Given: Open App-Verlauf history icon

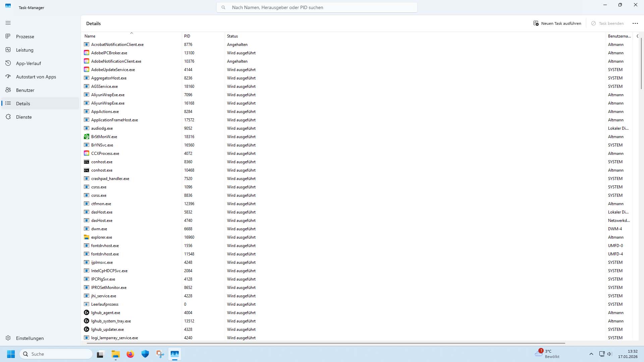Looking at the screenshot, I should tap(8, 63).
